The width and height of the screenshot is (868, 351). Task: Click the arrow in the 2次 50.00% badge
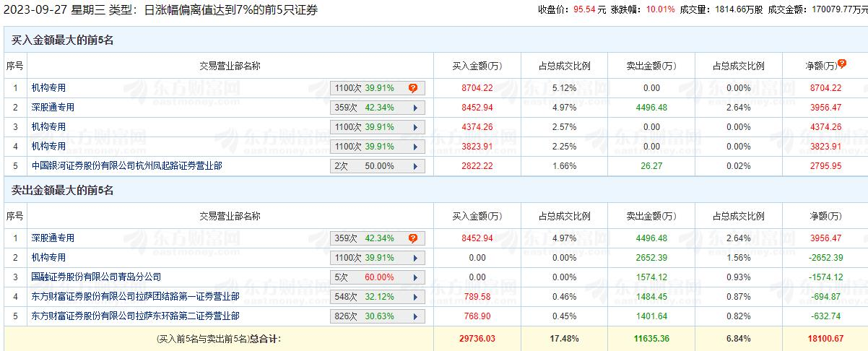(415, 166)
